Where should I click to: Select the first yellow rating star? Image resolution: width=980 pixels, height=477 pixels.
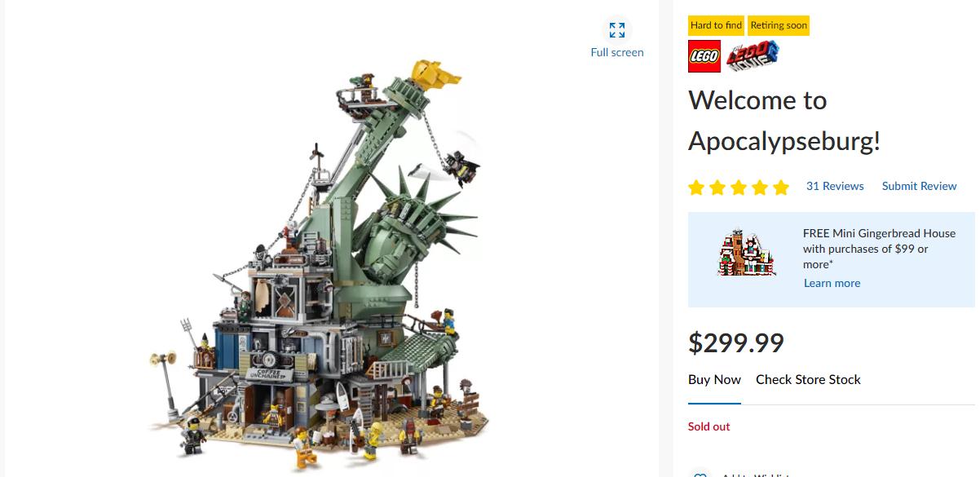(x=696, y=188)
